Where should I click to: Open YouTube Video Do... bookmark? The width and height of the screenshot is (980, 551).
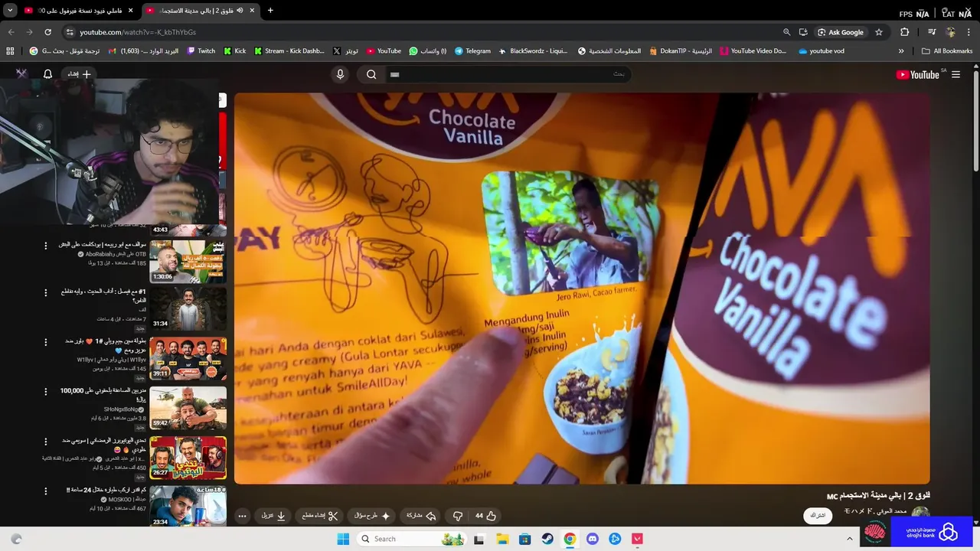click(753, 51)
